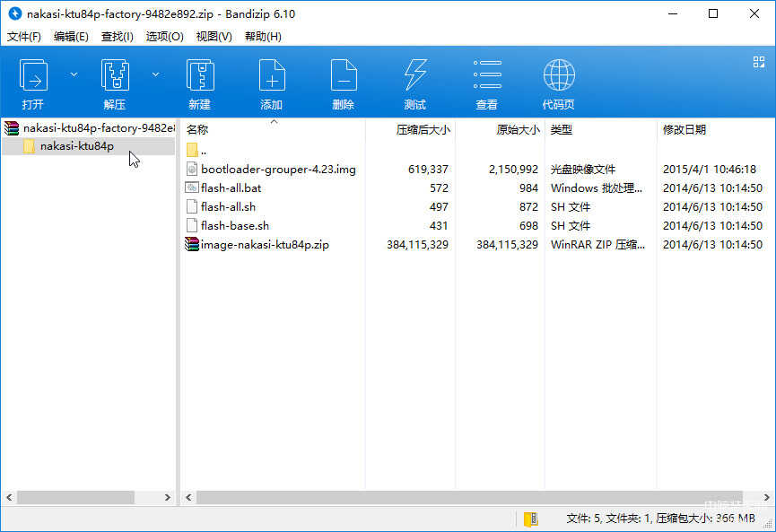Screen dimensions: 776x532
Task: Click the 代码页 (Code page) globe icon
Action: 559,75
